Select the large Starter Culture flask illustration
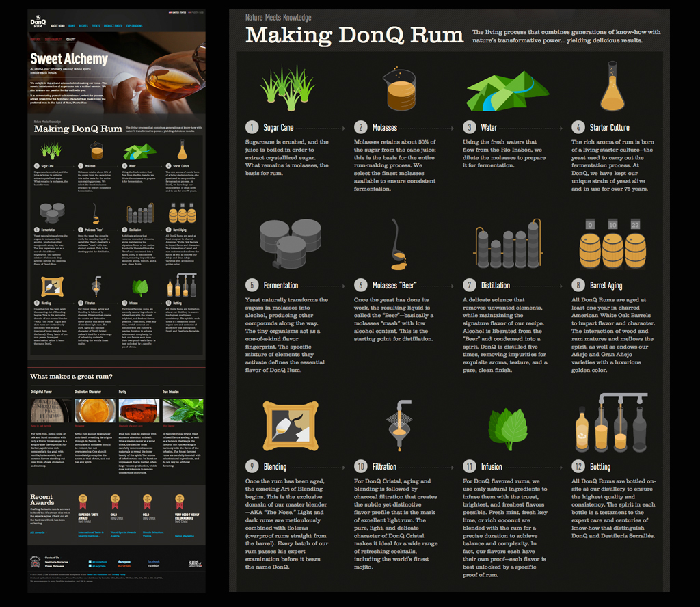The image size is (700, 607). 612,86
